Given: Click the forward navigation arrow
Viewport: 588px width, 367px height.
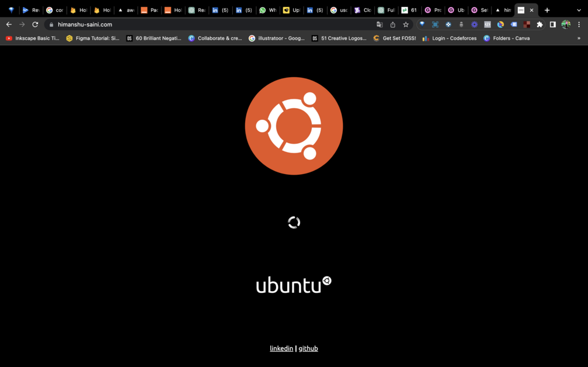Looking at the screenshot, I should [22, 25].
